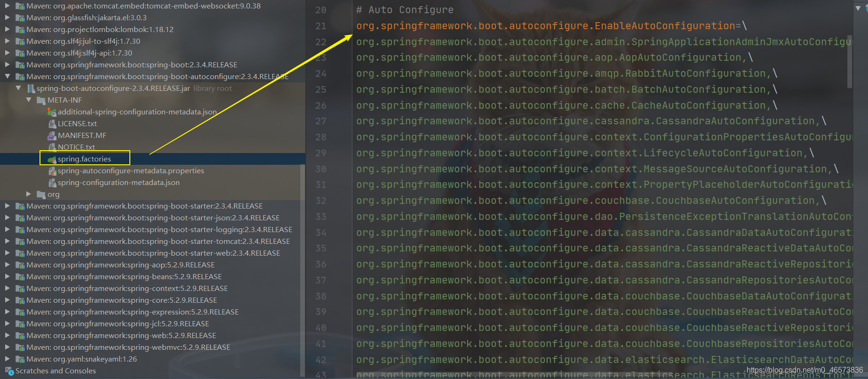Click library icon of spring-aop Maven entry

[x=20, y=265]
